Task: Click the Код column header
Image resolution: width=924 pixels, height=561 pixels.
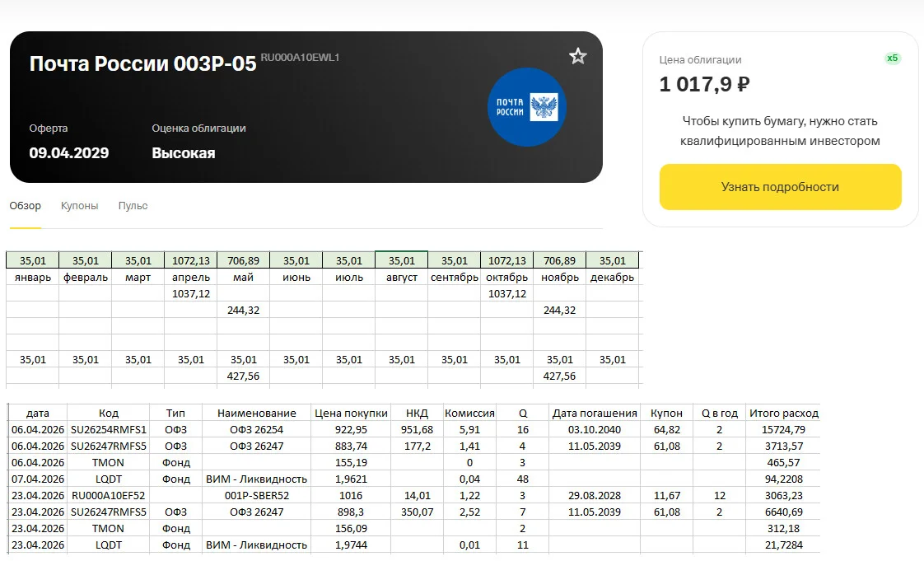Action: click(x=109, y=413)
